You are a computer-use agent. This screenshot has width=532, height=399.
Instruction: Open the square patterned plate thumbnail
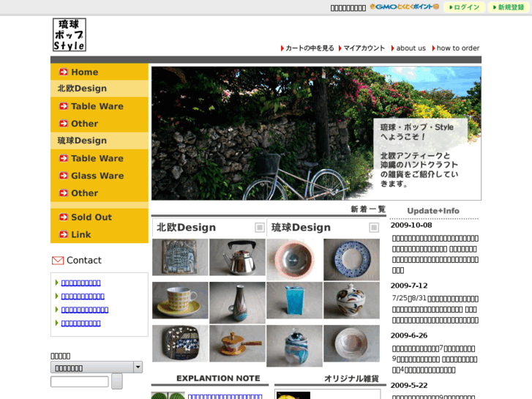pyautogui.click(x=180, y=343)
